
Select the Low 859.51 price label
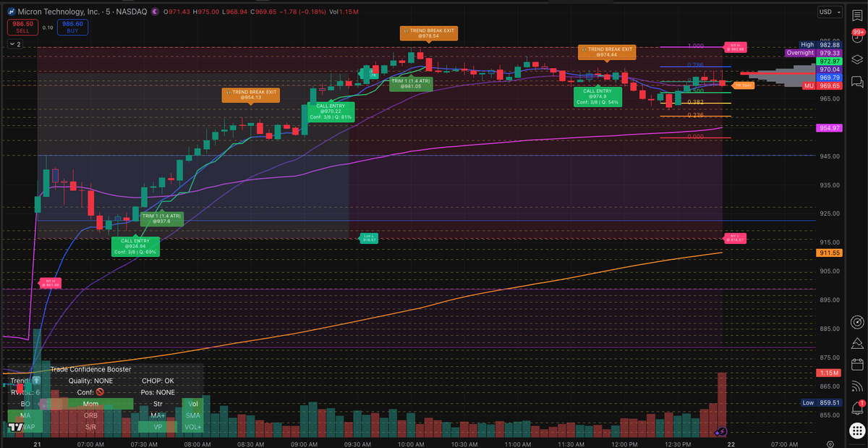click(821, 402)
